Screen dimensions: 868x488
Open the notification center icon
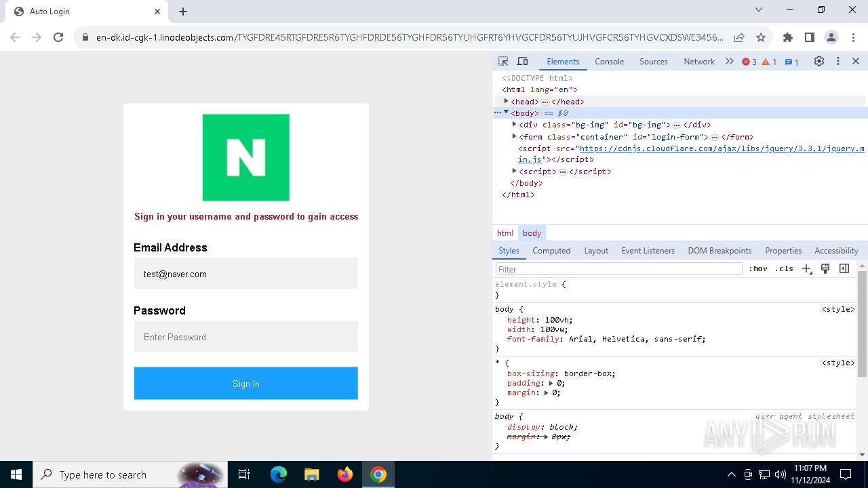pyautogui.click(x=846, y=474)
